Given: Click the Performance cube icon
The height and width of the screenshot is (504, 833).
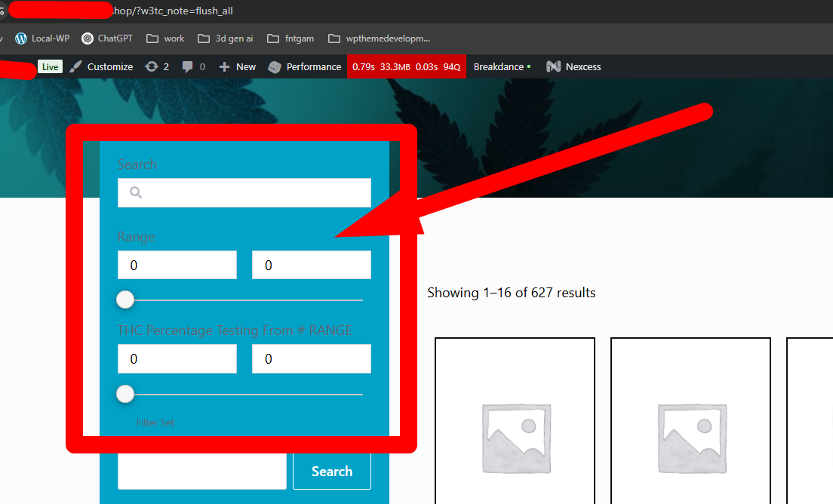Looking at the screenshot, I should (275, 67).
